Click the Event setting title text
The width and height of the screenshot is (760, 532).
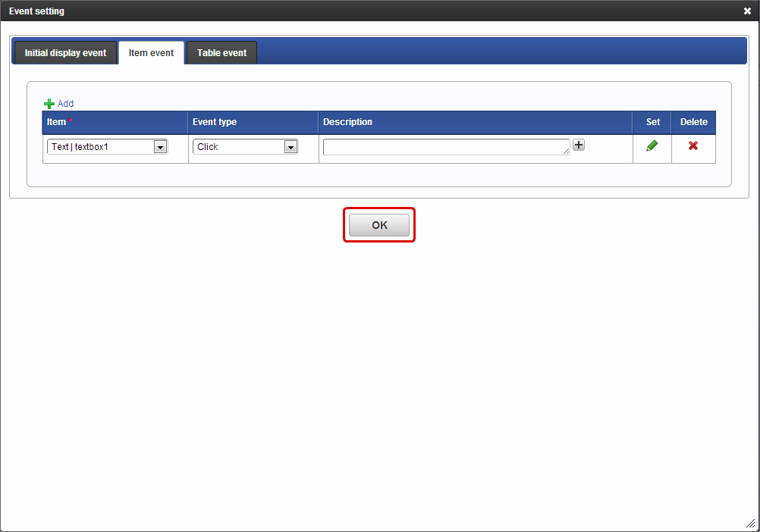point(36,11)
